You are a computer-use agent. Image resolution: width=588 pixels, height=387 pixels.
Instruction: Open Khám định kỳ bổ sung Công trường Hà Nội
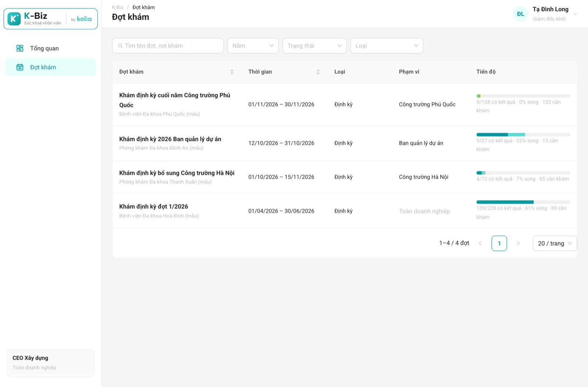click(x=177, y=173)
